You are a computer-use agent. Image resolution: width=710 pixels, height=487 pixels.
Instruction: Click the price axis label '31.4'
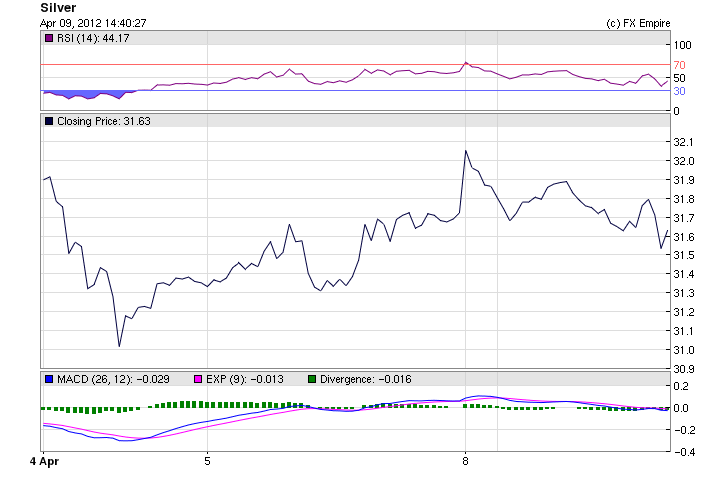(684, 274)
